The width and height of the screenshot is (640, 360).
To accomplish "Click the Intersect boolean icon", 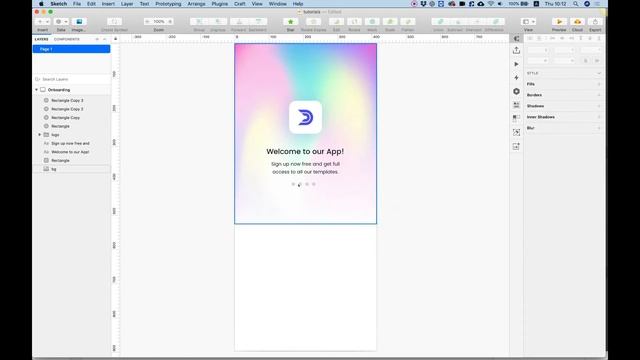I will [x=477, y=22].
